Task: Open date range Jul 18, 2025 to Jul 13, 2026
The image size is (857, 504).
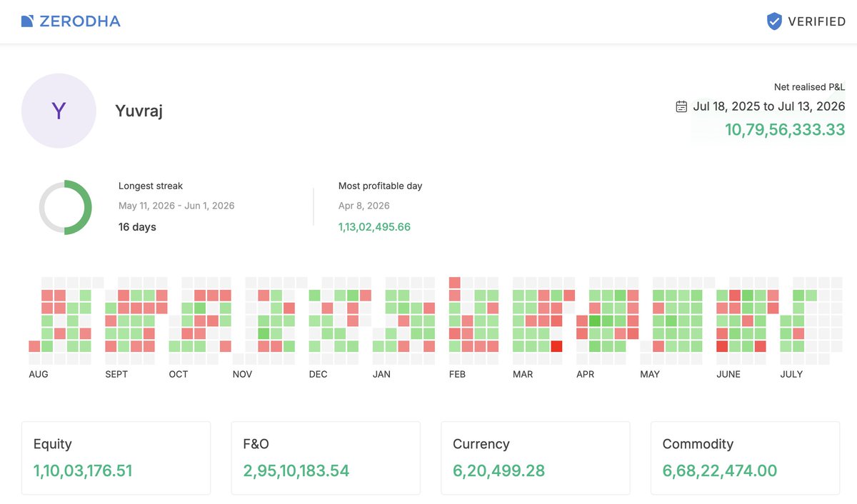Action: [768, 106]
